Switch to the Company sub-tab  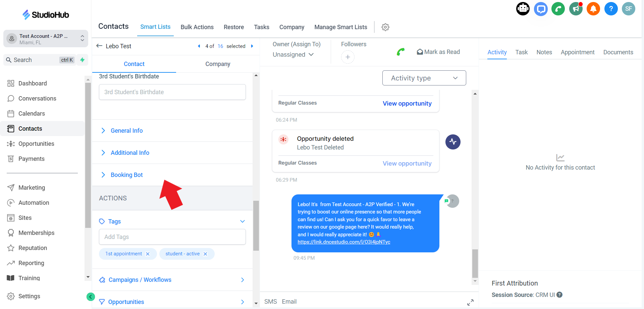pos(218,64)
